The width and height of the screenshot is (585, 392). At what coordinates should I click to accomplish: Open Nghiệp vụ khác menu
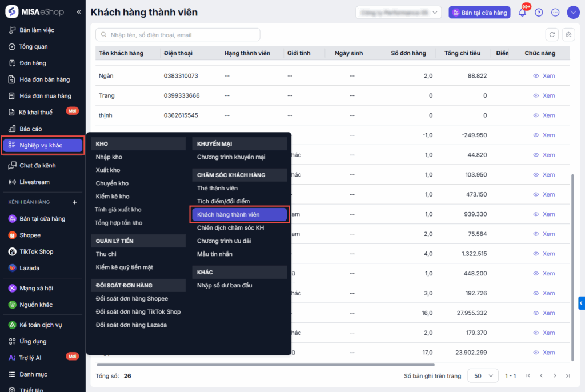point(43,145)
